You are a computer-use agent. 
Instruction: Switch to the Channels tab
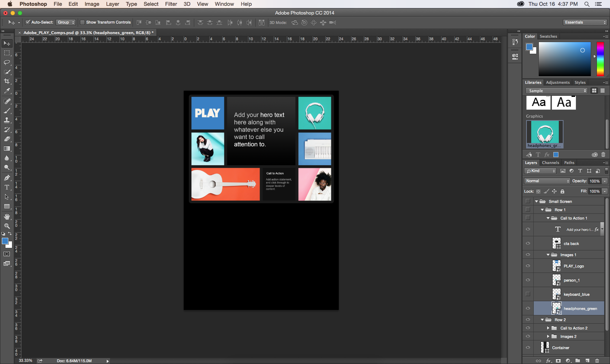[x=550, y=163]
